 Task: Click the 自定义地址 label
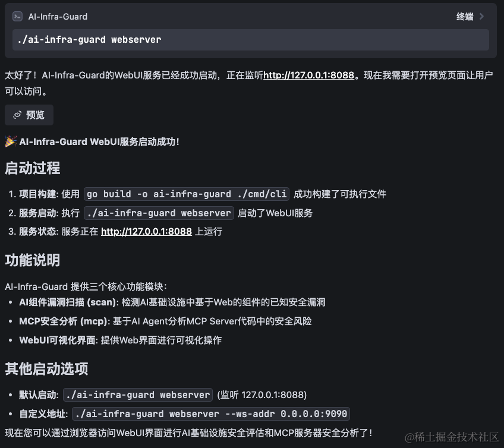tap(43, 414)
